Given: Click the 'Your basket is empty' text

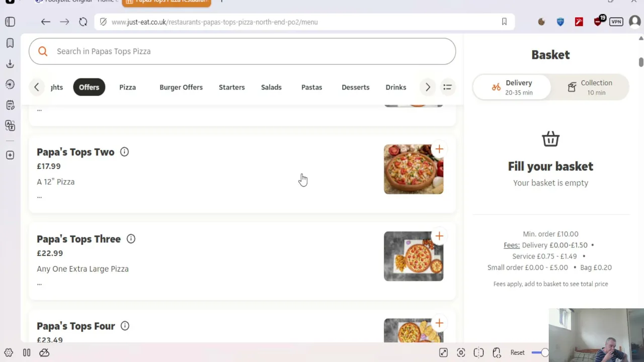Looking at the screenshot, I should click(550, 183).
